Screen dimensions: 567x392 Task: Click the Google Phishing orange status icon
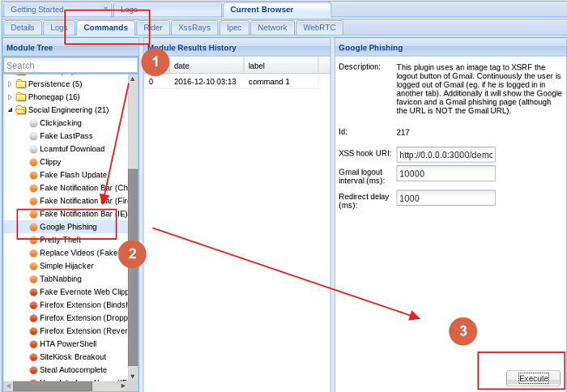(x=34, y=228)
